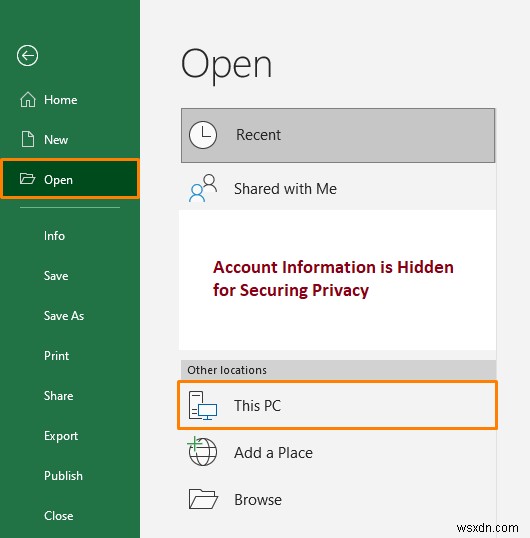
Task: Choose Save from the sidebar
Action: pos(70,276)
